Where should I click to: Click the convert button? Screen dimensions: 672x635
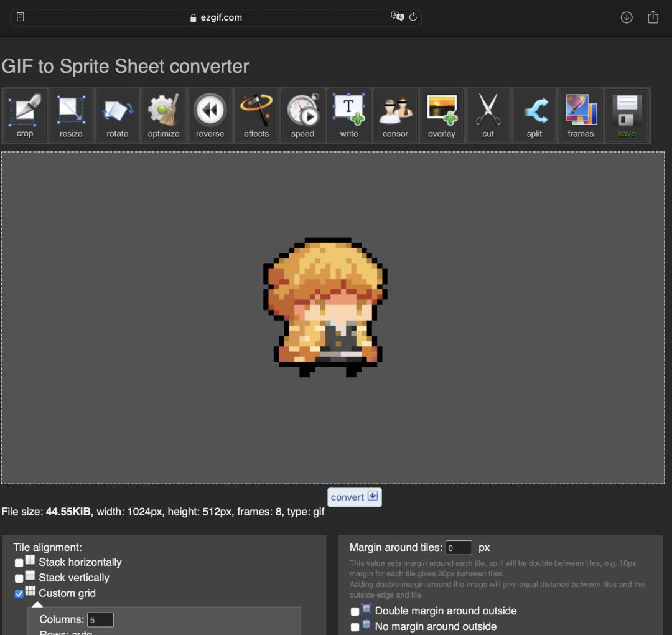pyautogui.click(x=355, y=497)
